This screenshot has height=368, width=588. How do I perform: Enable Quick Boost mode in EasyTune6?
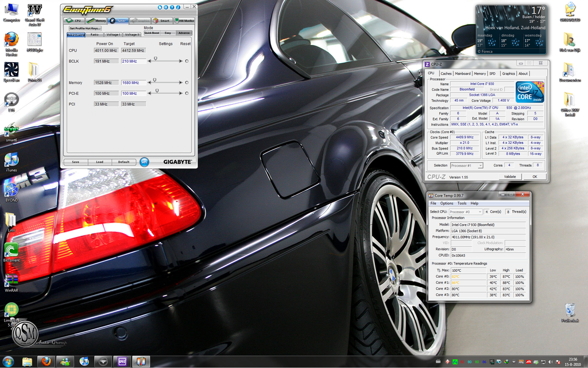click(x=152, y=33)
